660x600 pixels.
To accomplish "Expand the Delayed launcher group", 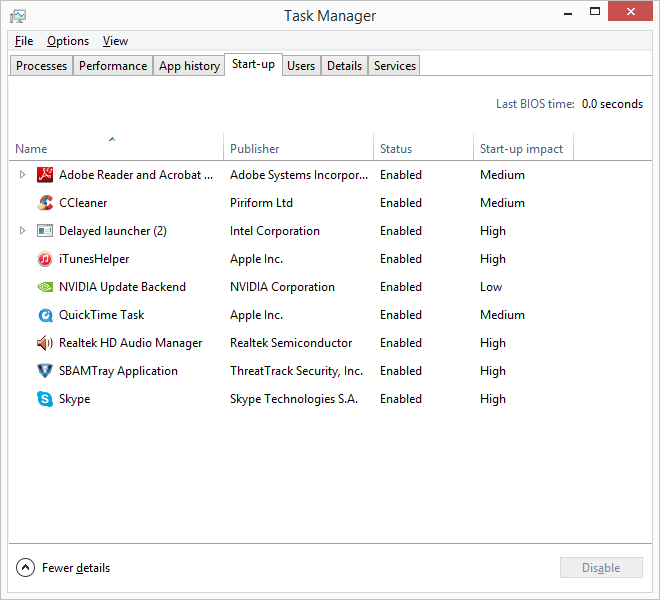I will (x=23, y=231).
